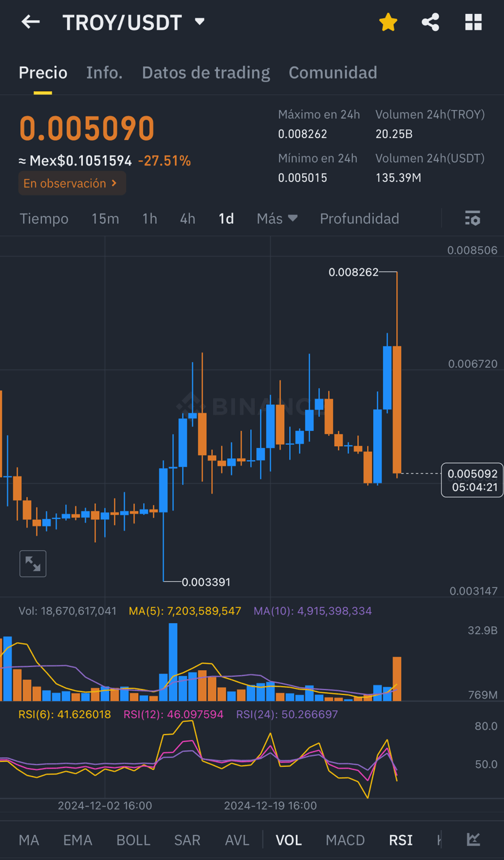Expand chart to fullscreen with arrows icon
The width and height of the screenshot is (504, 860).
pos(33,564)
